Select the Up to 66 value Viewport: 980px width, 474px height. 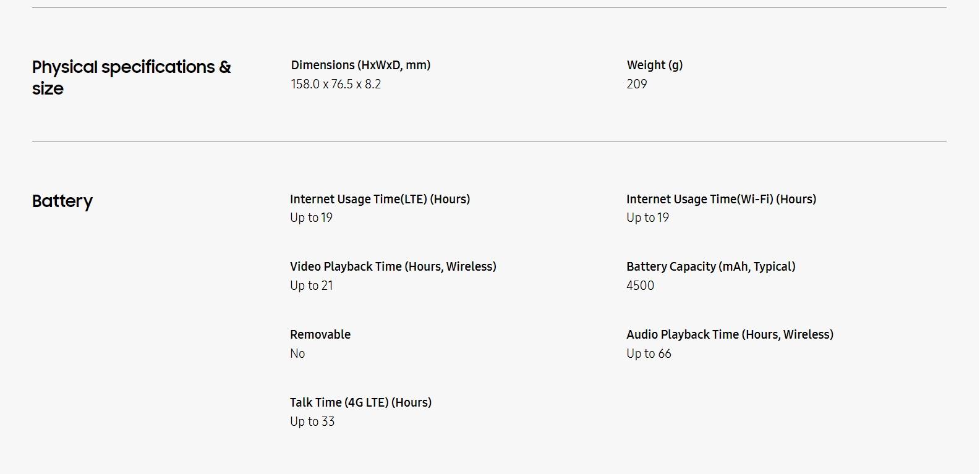(x=649, y=353)
